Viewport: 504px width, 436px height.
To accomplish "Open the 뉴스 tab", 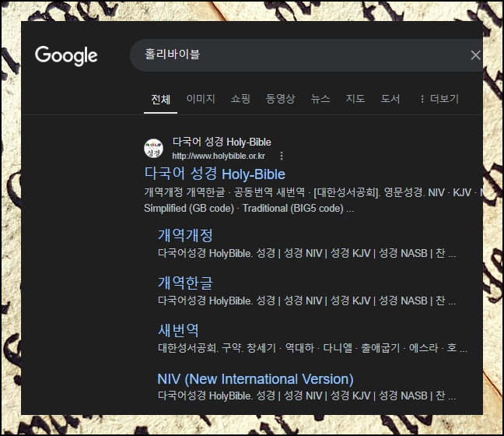I will click(x=320, y=98).
